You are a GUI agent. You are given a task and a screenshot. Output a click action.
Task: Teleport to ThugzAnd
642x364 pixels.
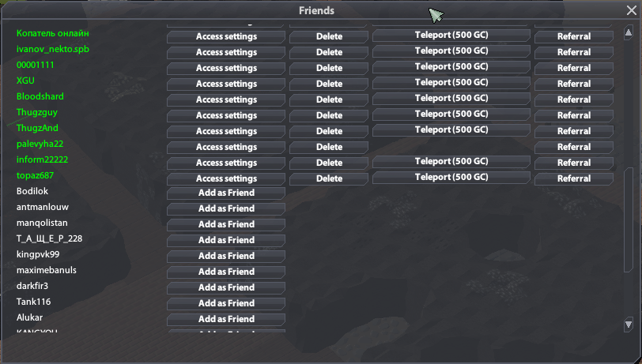pos(451,129)
